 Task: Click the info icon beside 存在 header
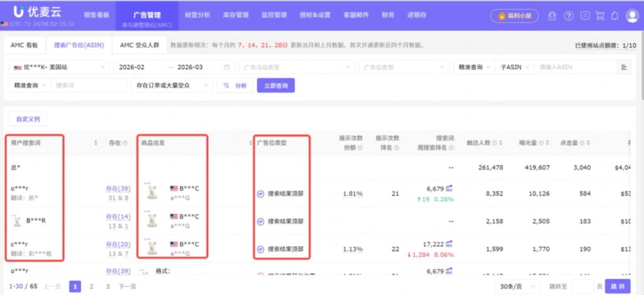coord(125,143)
